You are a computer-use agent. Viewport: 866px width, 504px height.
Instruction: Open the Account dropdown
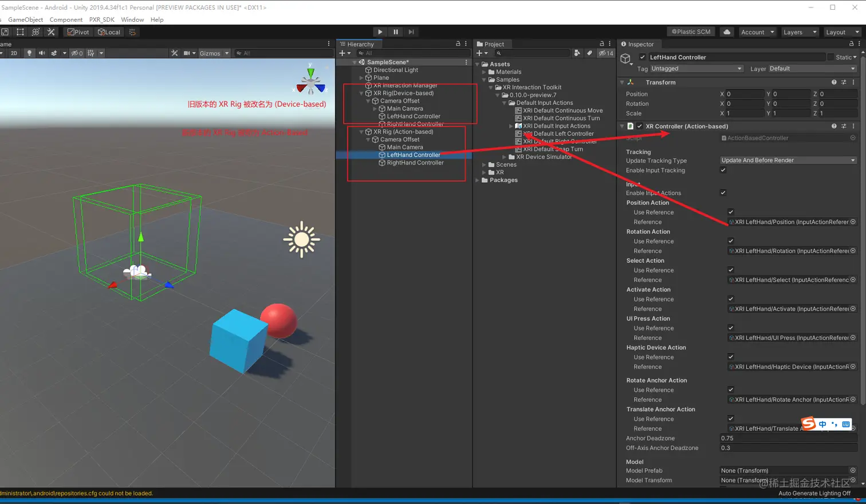(757, 32)
